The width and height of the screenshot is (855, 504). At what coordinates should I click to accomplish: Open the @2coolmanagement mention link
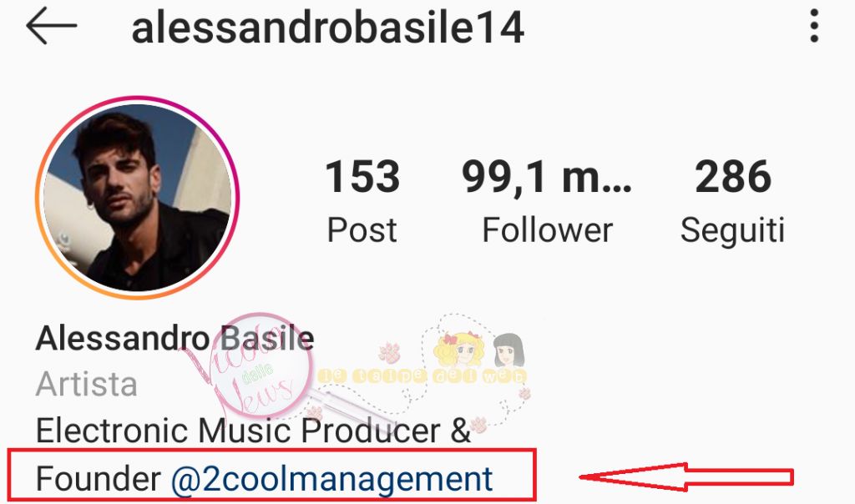click(332, 480)
